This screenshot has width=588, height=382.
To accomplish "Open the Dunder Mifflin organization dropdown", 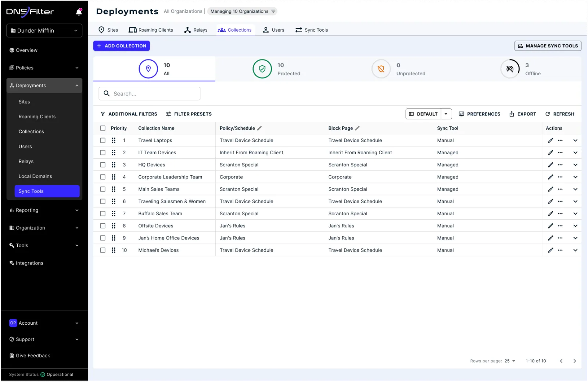I will (x=44, y=30).
